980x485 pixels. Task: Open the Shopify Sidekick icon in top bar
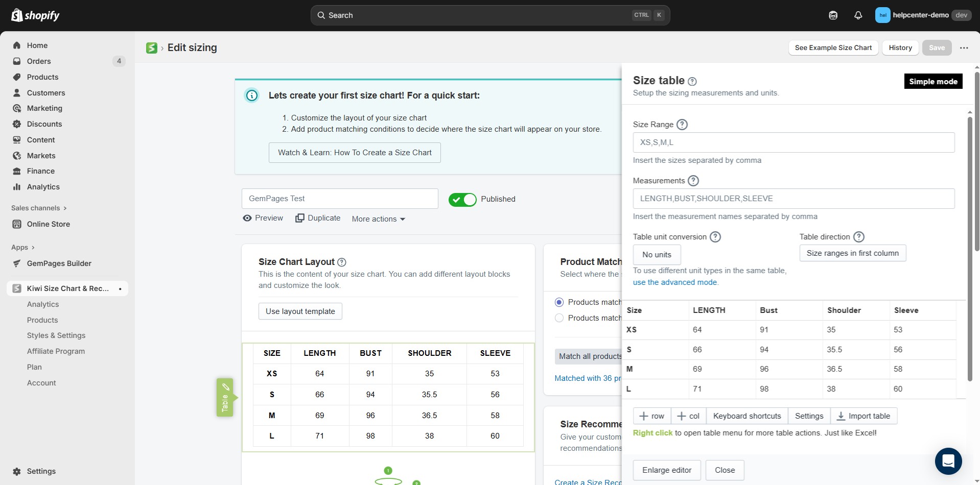click(x=833, y=15)
